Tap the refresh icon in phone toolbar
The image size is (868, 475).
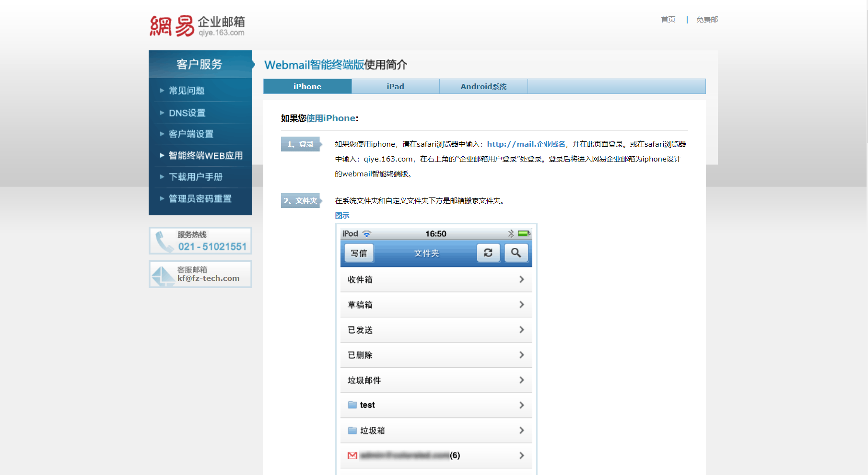[x=488, y=253]
